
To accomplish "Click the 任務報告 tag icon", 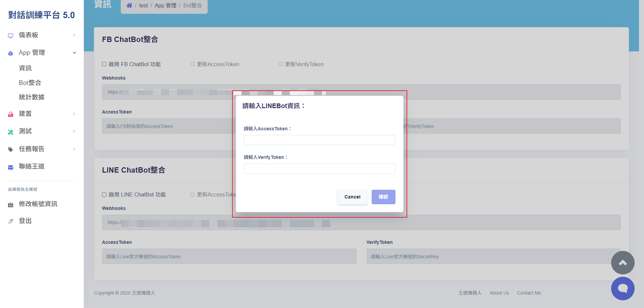I will pyautogui.click(x=11, y=149).
